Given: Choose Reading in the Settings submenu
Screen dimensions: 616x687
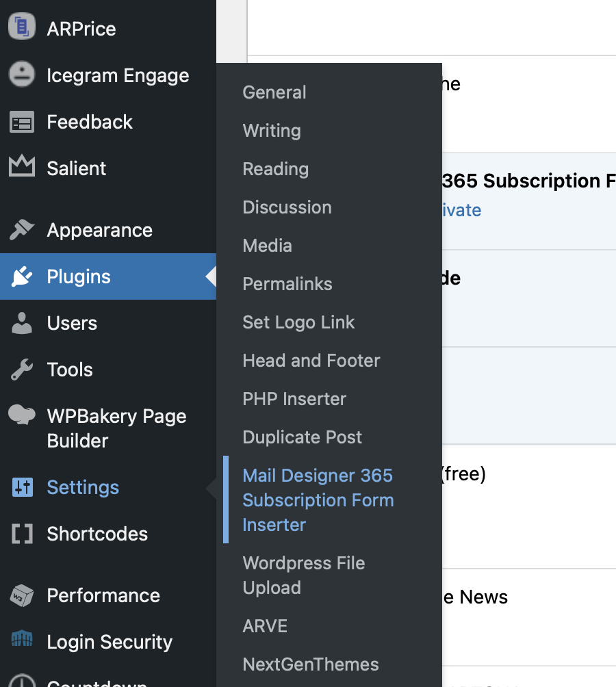Looking at the screenshot, I should (276, 169).
